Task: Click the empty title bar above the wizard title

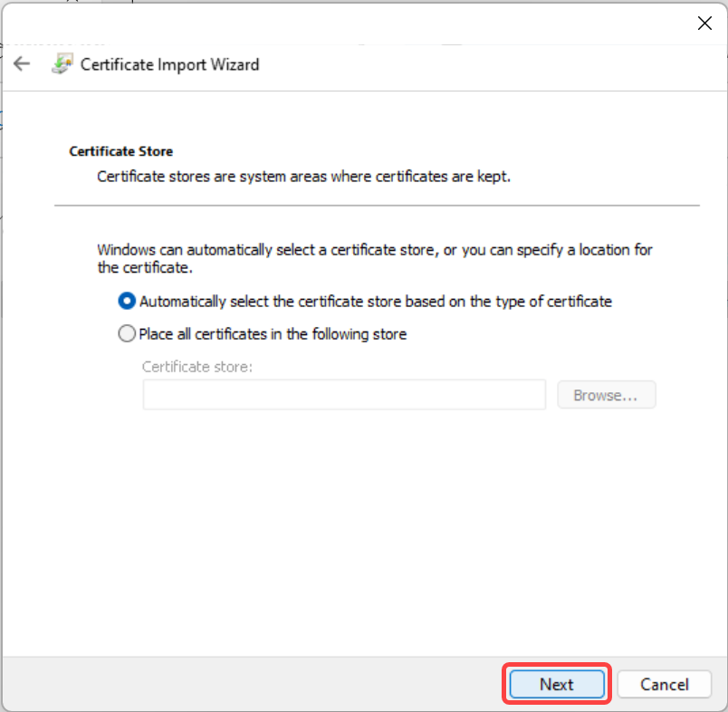Action: pyautogui.click(x=349, y=23)
